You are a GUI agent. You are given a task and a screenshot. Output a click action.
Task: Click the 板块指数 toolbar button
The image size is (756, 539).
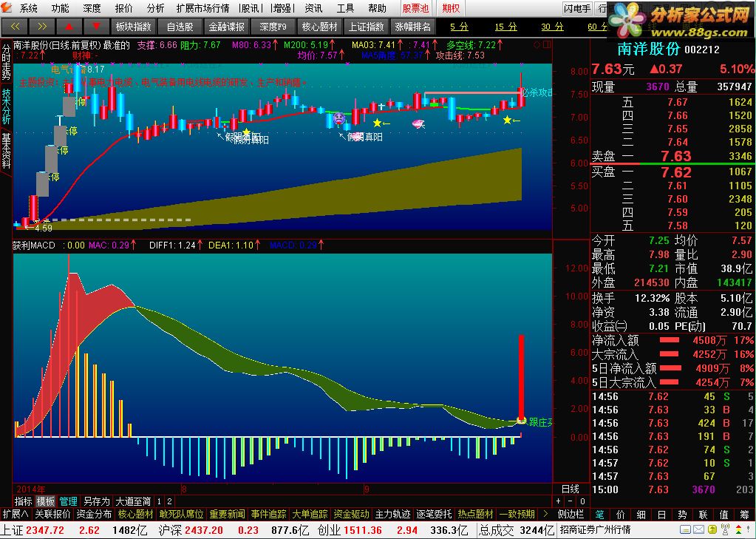134,27
